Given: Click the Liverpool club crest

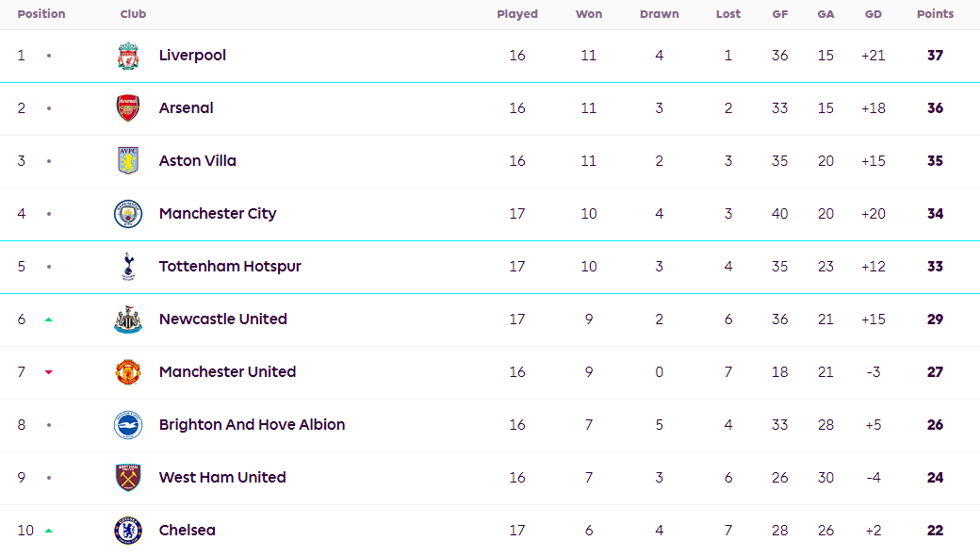Looking at the screenshot, I should pos(128,56).
